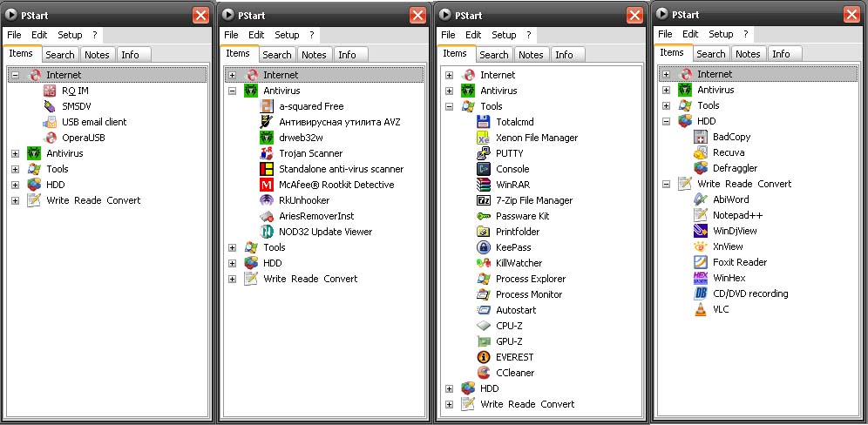Click the SMSDV icon
868x425 pixels.
pyautogui.click(x=50, y=106)
